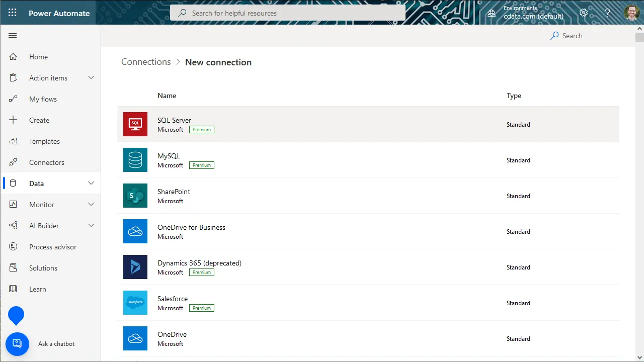Click the Ask a chatbot button
644x362 pixels.
[x=17, y=344]
